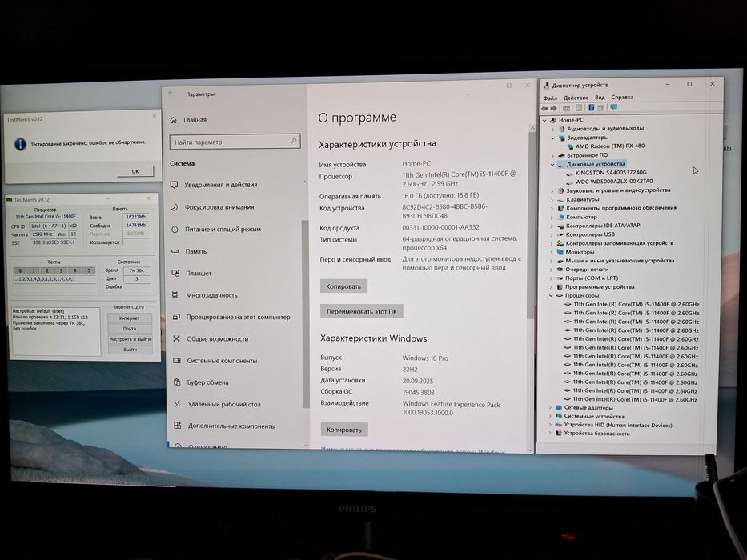Click the Дополнительные компоненты grid icon

point(178,426)
